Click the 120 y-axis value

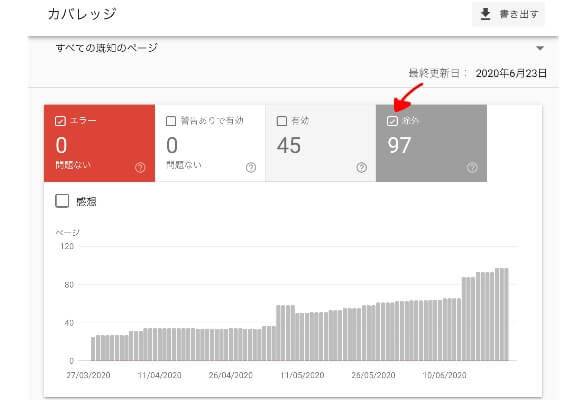click(67, 246)
